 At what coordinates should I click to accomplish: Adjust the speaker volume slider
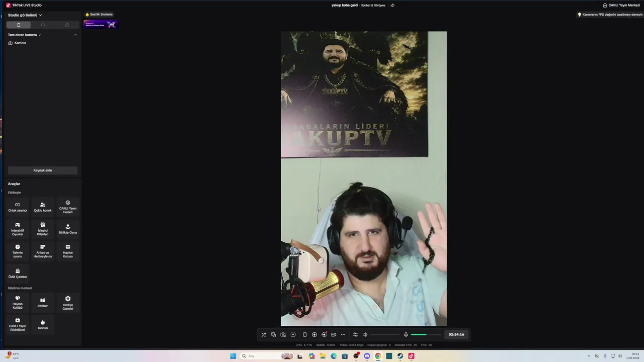pyautogui.click(x=385, y=334)
